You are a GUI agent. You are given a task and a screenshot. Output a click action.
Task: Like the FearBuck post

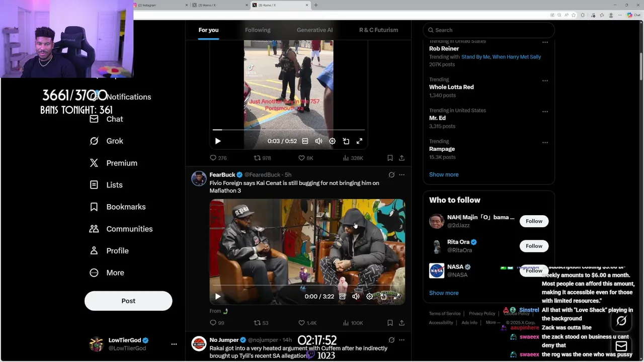tap(307, 323)
